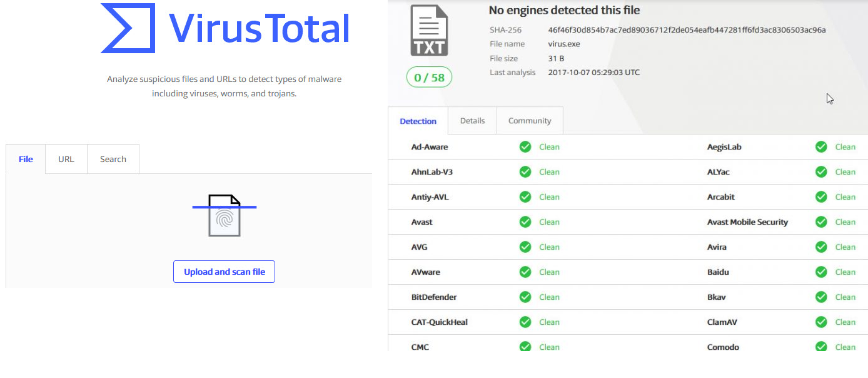Viewport: 868px width, 378px height.
Task: Switch to the Community tab
Action: (530, 121)
